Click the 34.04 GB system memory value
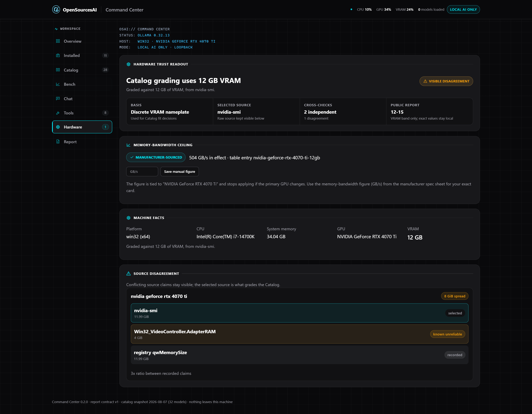 pos(276,237)
